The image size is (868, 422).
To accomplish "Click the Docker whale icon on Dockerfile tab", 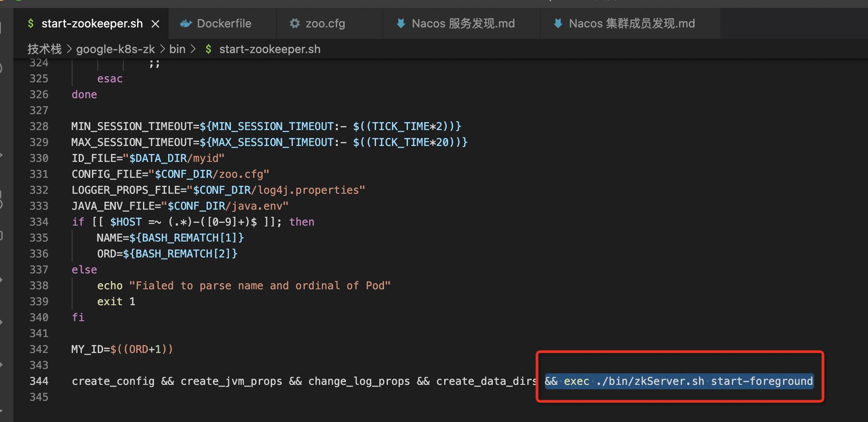I will click(x=186, y=23).
